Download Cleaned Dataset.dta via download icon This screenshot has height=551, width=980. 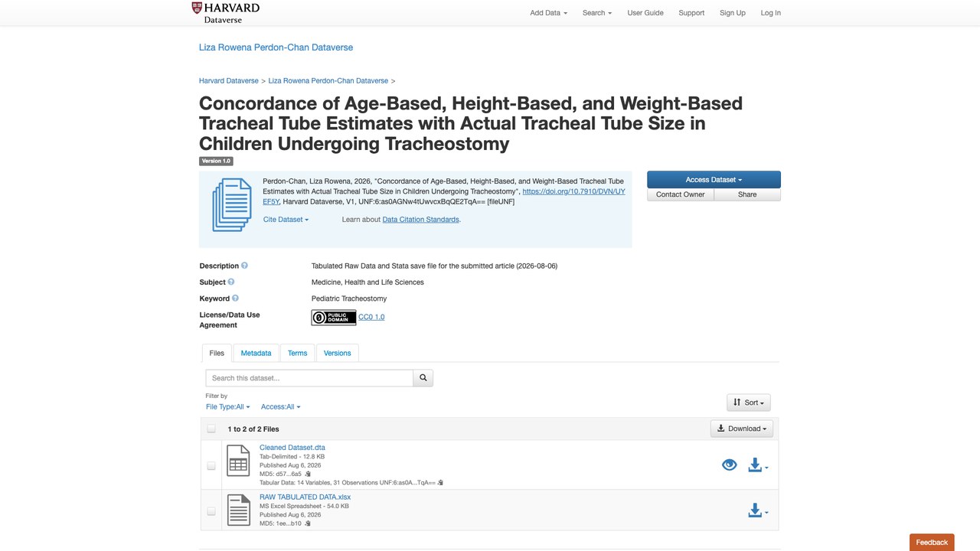758,465
